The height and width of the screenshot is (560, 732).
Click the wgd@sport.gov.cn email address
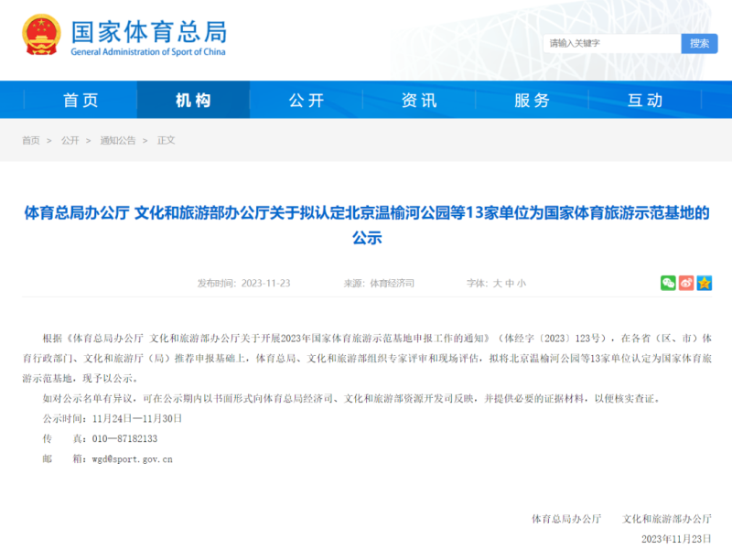(126, 459)
